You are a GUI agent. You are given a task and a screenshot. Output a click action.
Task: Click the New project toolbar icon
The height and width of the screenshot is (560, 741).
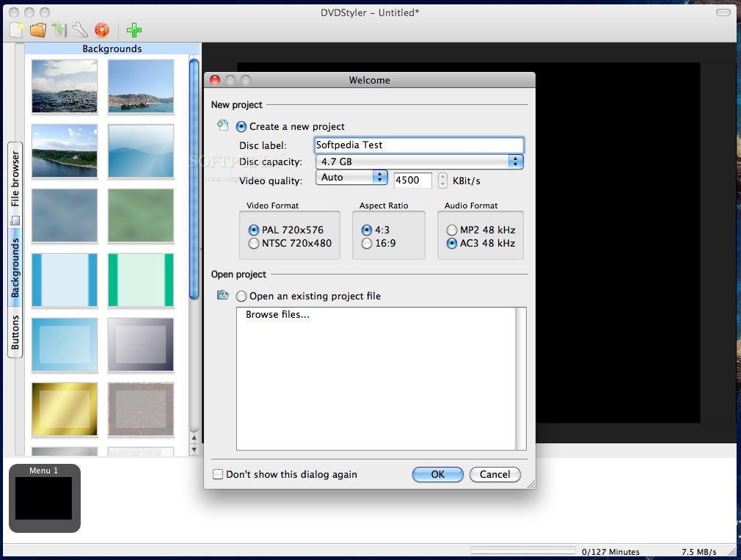point(17,30)
